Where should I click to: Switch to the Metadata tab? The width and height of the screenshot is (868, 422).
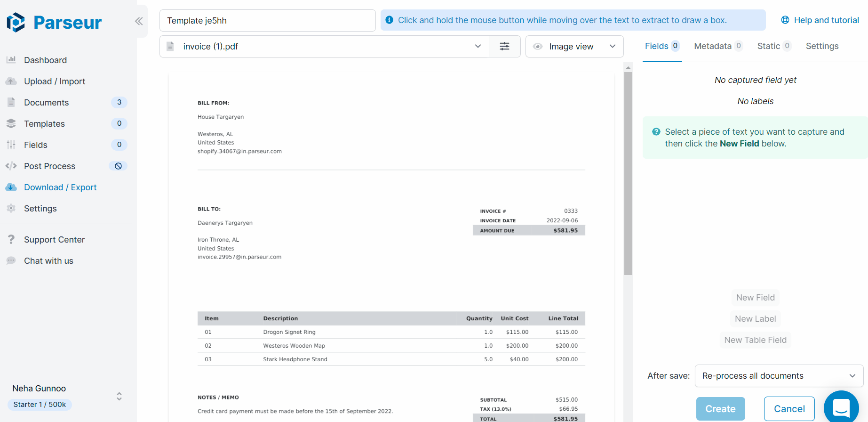(x=718, y=46)
